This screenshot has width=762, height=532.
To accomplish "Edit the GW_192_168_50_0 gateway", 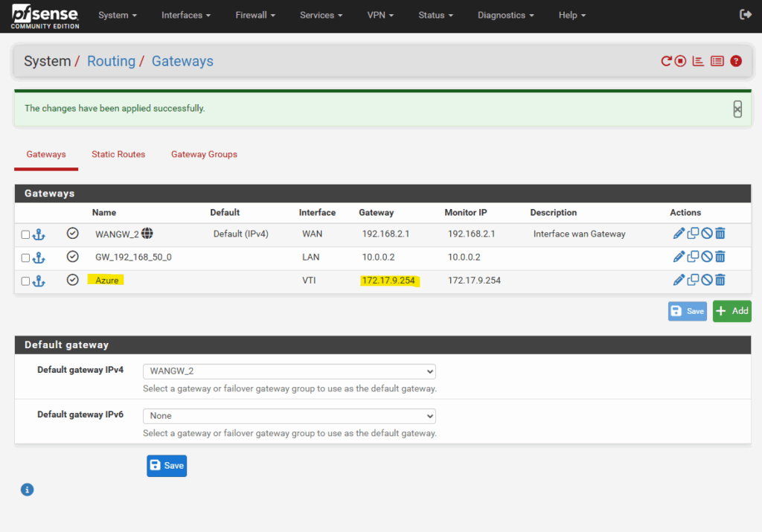I will (x=679, y=257).
